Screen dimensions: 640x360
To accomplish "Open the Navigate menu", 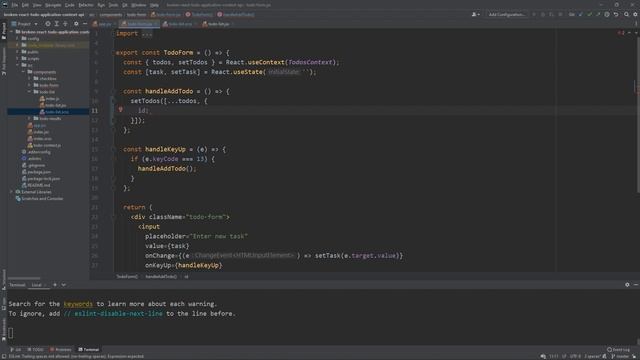I will pyautogui.click(x=53, y=5).
